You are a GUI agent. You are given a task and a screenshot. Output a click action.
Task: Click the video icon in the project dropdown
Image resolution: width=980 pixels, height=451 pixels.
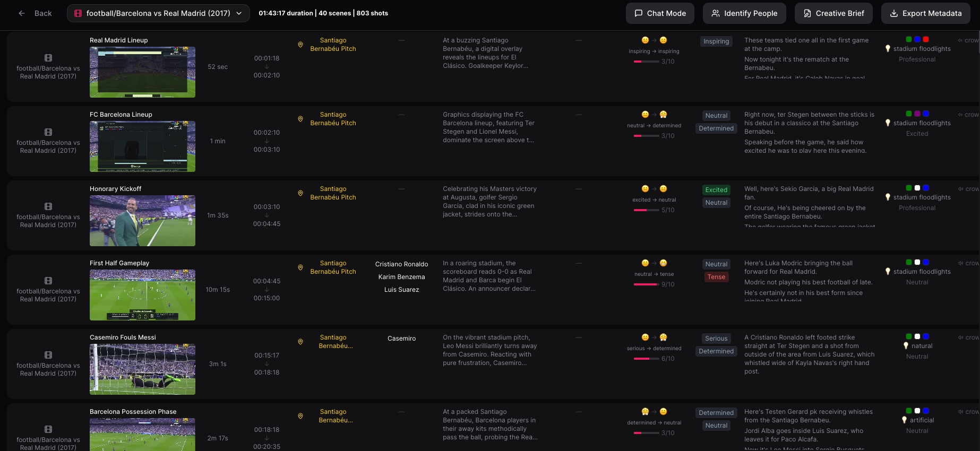click(x=78, y=13)
